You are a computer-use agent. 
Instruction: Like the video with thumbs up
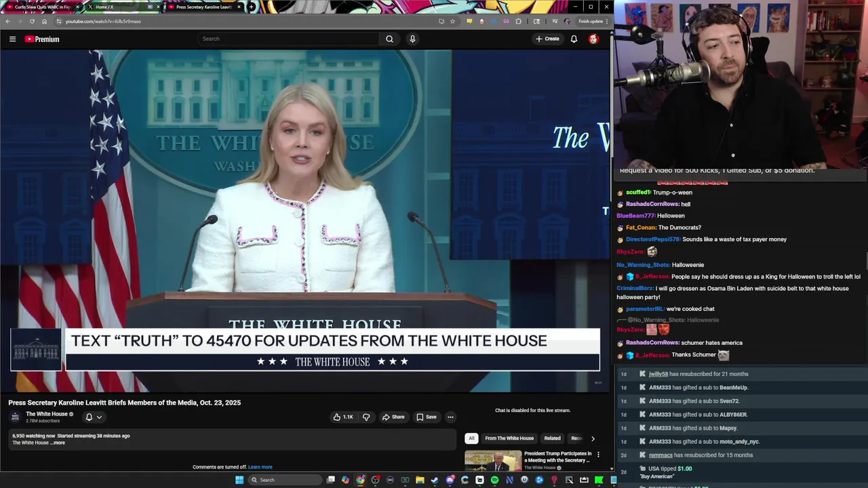click(x=342, y=417)
